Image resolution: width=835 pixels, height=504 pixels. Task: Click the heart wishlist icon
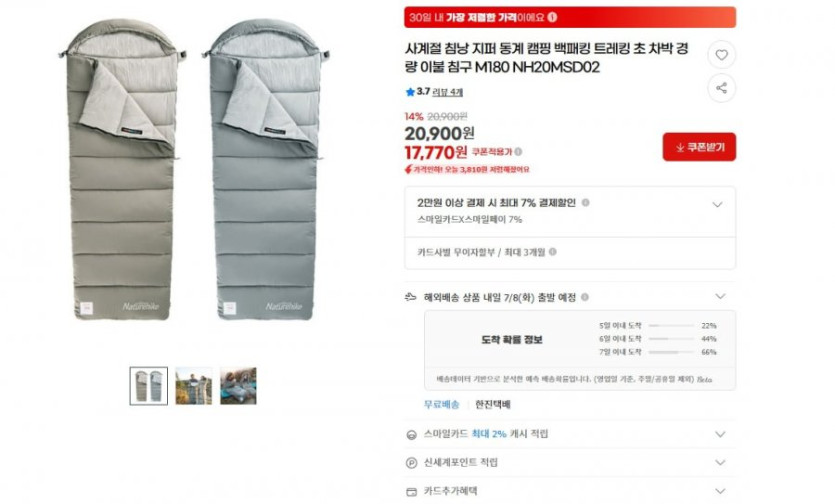point(722,55)
